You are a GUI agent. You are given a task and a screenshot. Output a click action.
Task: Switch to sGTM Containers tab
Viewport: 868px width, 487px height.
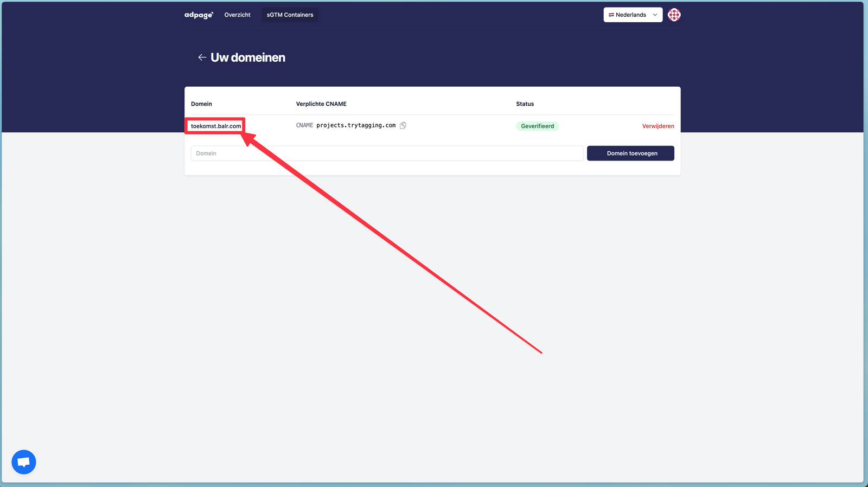(x=290, y=15)
